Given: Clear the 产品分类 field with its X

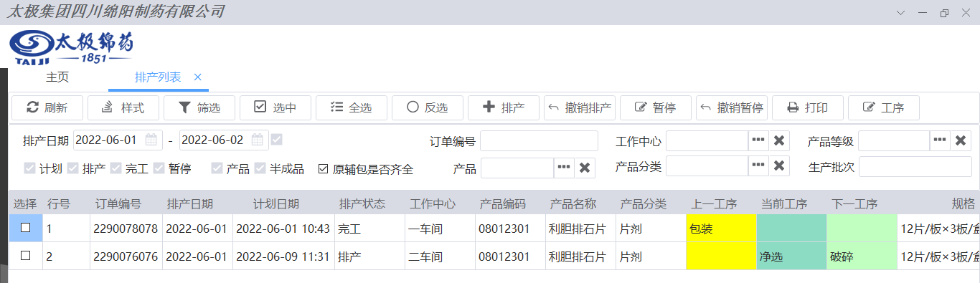Looking at the screenshot, I should pyautogui.click(x=780, y=166).
